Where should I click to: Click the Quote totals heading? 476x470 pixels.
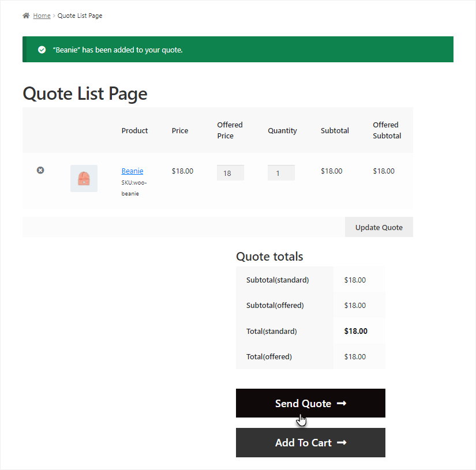point(269,256)
